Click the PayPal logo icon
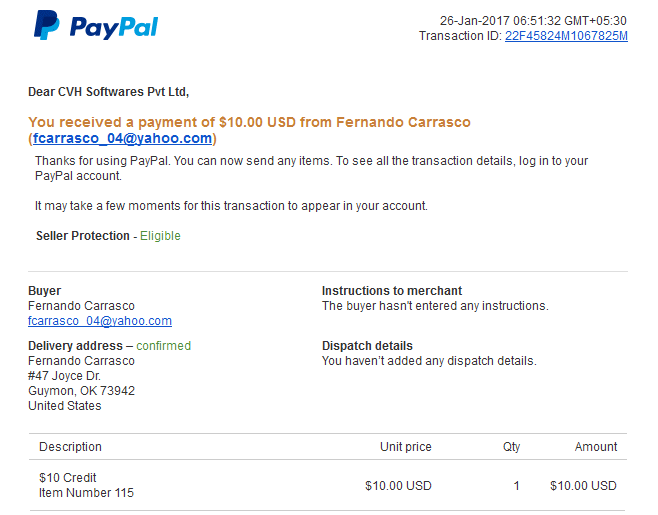 [x=47, y=25]
